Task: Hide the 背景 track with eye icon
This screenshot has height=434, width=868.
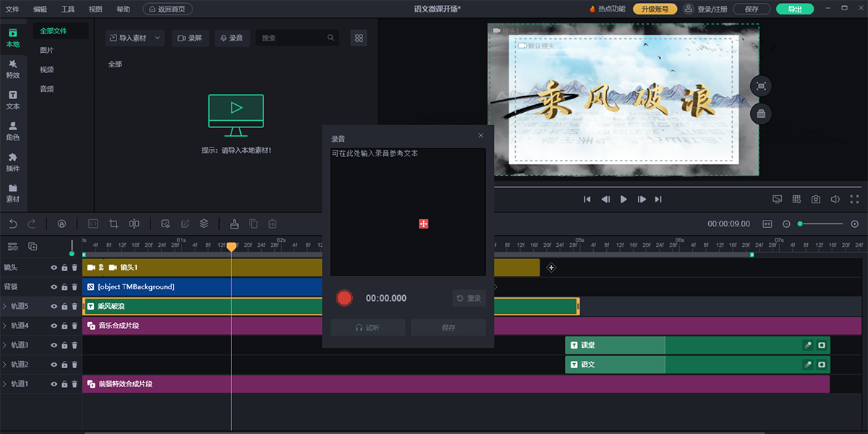Action: (54, 287)
